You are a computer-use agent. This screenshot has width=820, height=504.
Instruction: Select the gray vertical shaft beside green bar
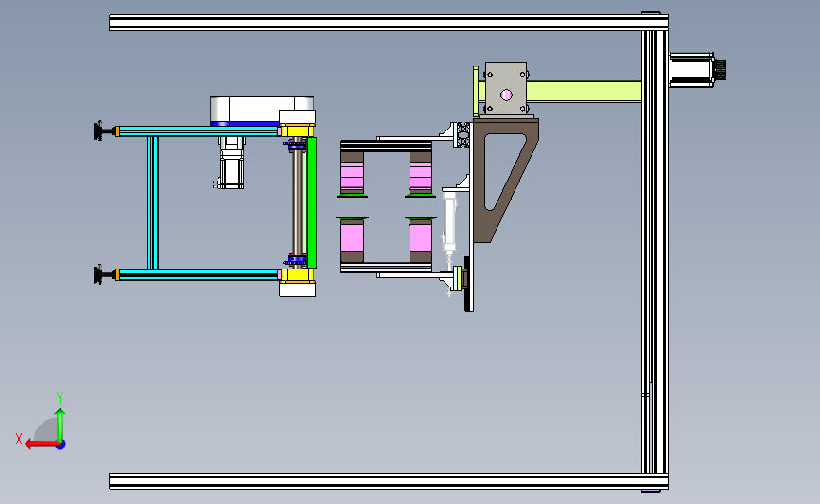(x=298, y=203)
